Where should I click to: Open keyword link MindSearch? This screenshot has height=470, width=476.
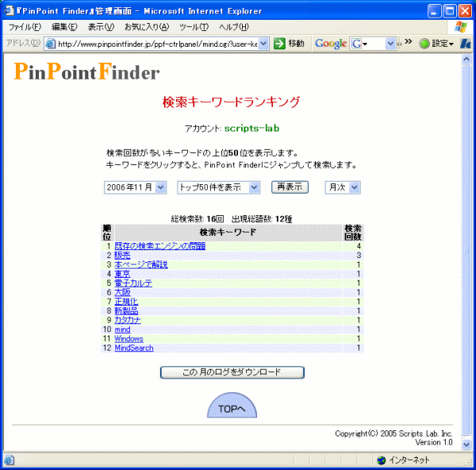(x=134, y=348)
